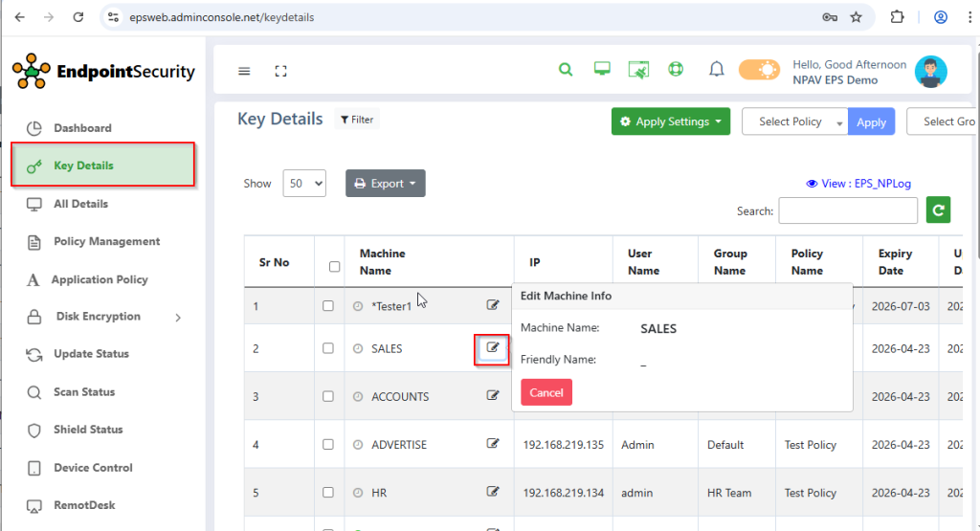Click the edit icon for SALES machine
This screenshot has width=980, height=531.
[x=493, y=348]
